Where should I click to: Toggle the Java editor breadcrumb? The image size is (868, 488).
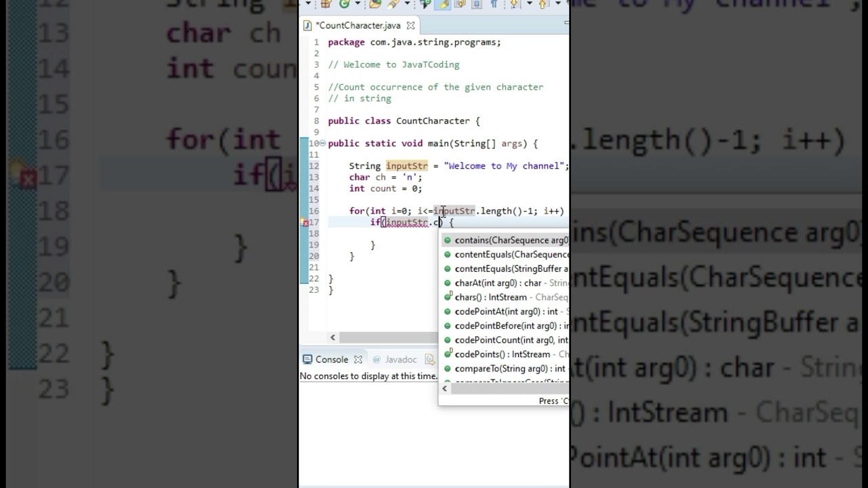[x=425, y=3]
